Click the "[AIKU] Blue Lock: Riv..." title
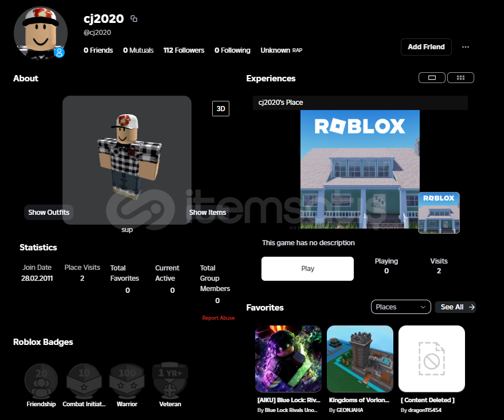The image size is (504, 420). tap(288, 400)
